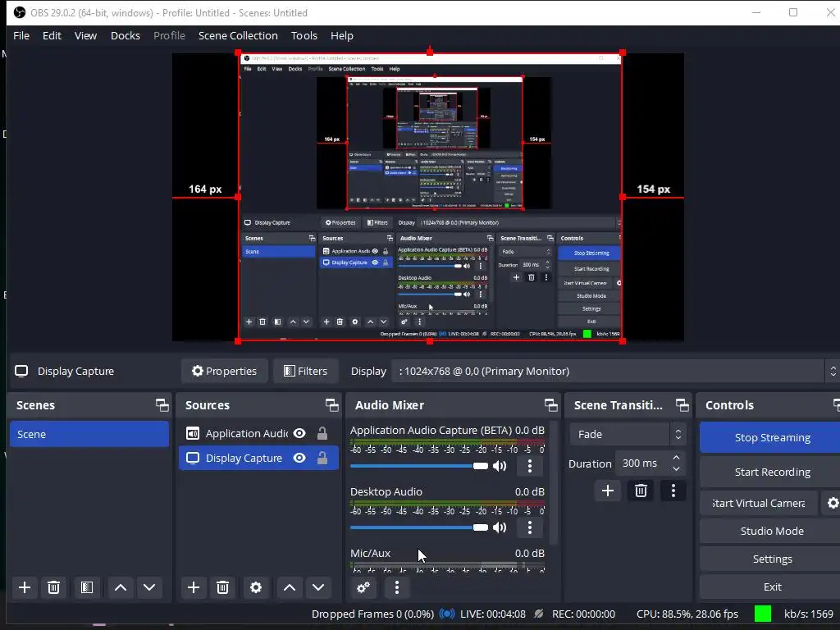Undock the Sources panel
Viewport: 840px width, 630px height.
click(x=331, y=405)
